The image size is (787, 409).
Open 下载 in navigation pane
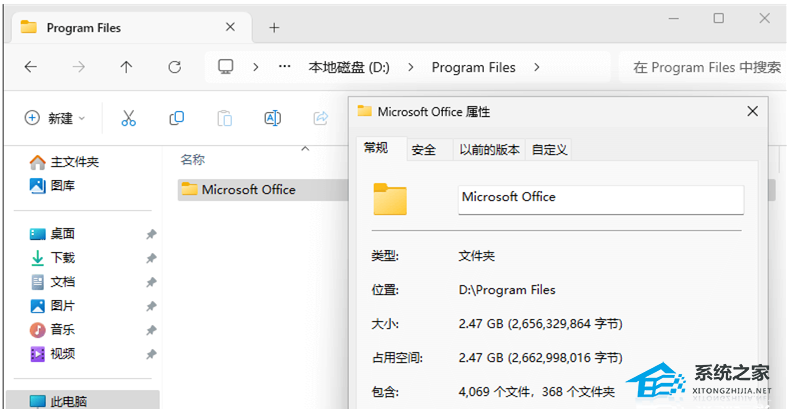point(52,258)
